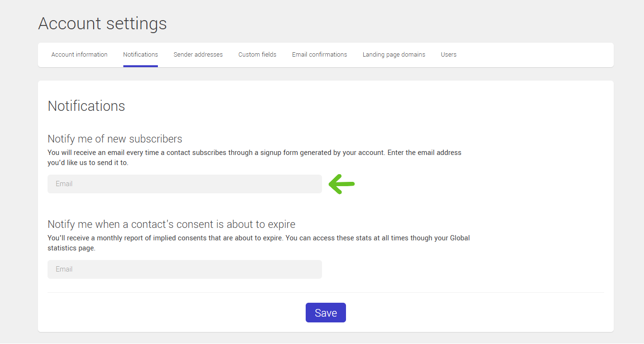Open the Email confirmations tab
The width and height of the screenshot is (644, 344).
(x=320, y=55)
